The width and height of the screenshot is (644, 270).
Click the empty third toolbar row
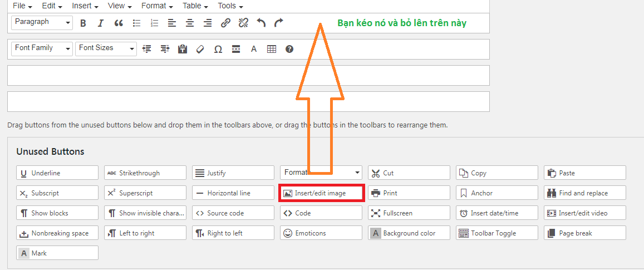coord(248,75)
